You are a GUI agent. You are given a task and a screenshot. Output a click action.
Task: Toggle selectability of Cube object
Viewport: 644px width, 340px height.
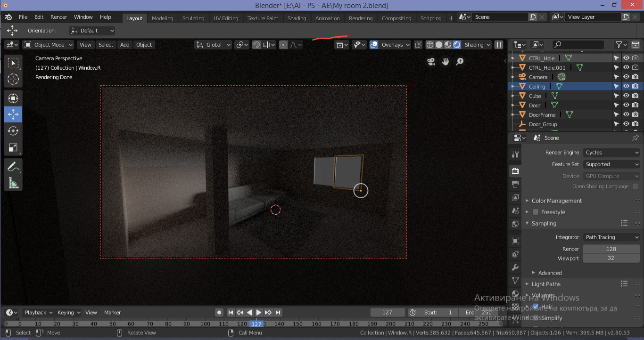coord(616,96)
